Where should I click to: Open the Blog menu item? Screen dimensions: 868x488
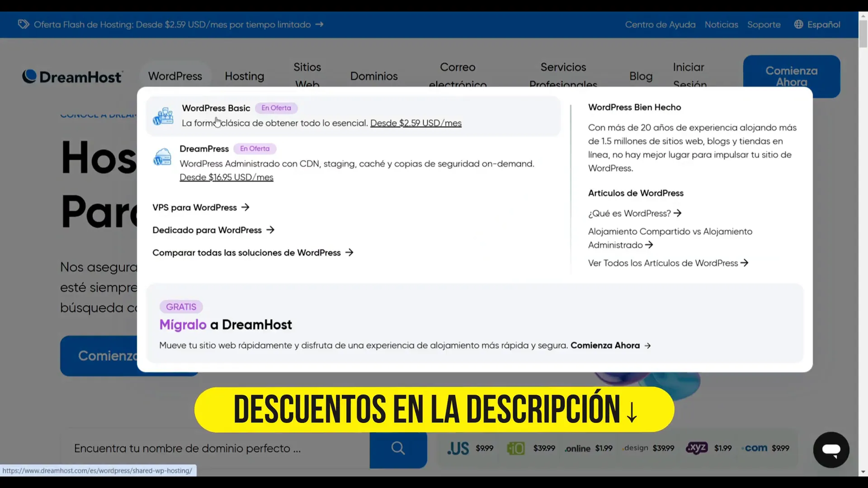(x=641, y=76)
